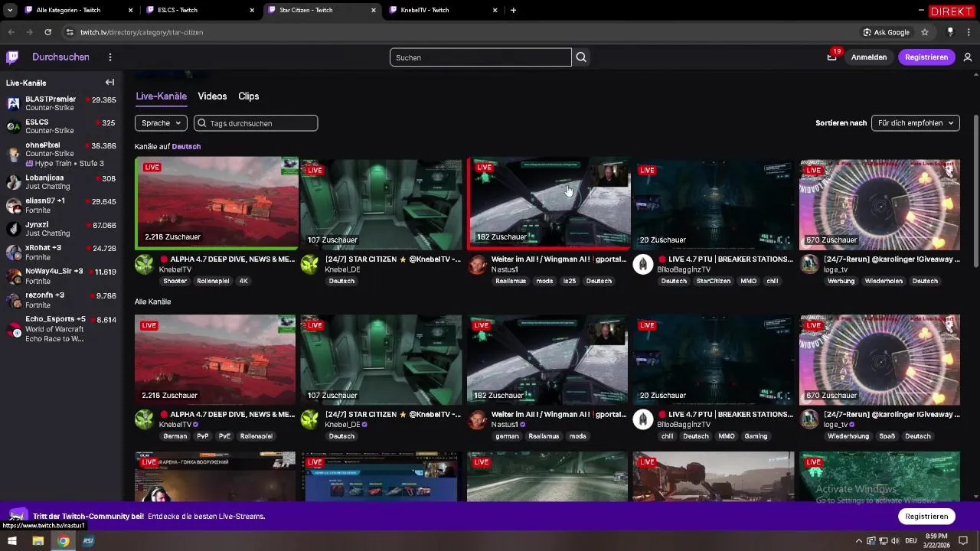Click the taskbar volume icon
The height and width of the screenshot is (551, 980).
896,541
